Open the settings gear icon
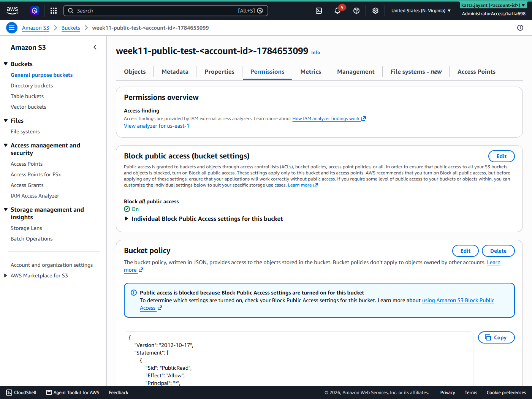532x399 pixels. (375, 11)
